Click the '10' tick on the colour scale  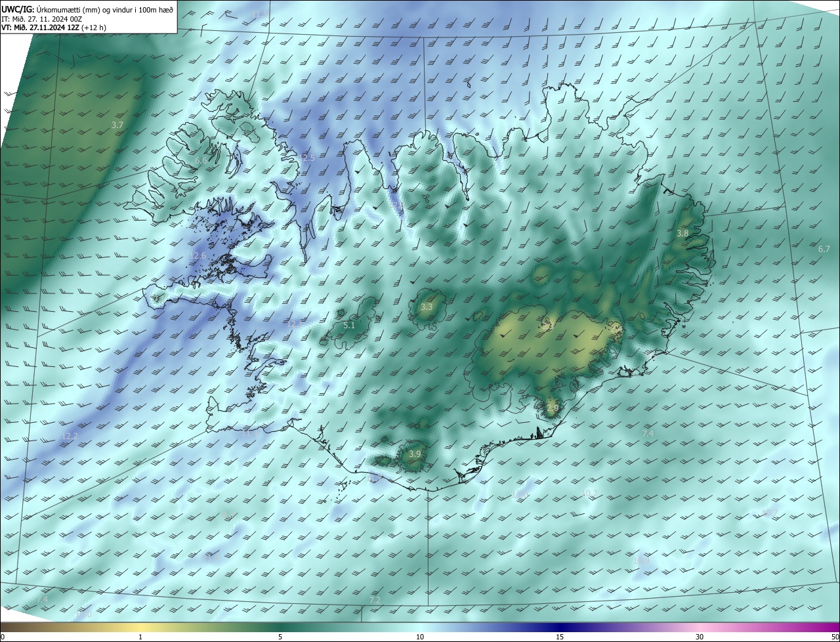[420, 637]
